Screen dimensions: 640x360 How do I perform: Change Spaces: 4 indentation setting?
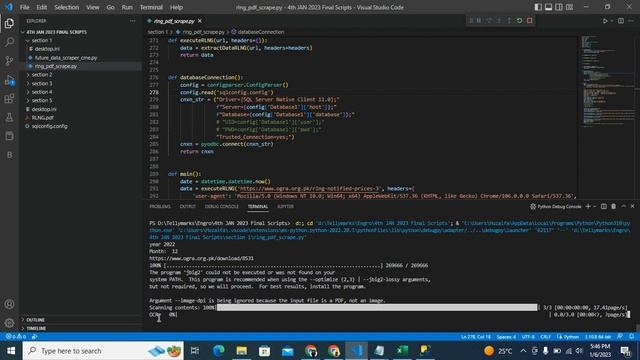pos(506,337)
